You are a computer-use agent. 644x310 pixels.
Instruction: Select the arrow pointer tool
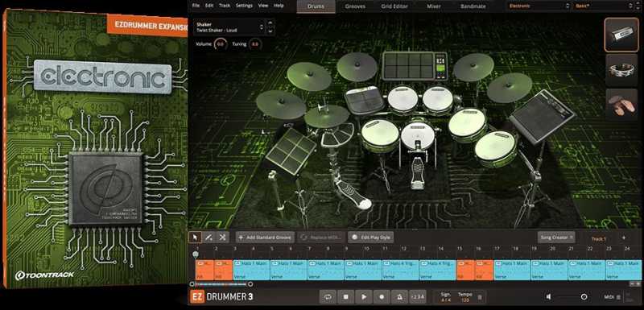[195, 237]
